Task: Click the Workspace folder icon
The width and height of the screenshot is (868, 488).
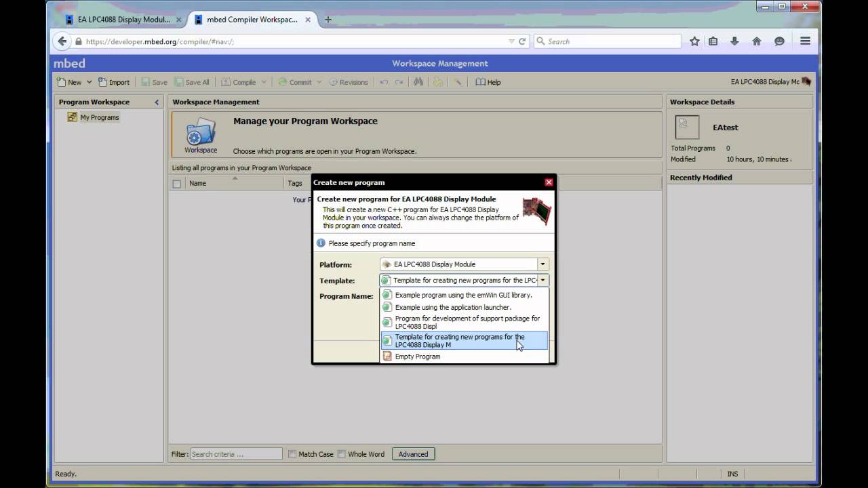Action: pos(201,134)
